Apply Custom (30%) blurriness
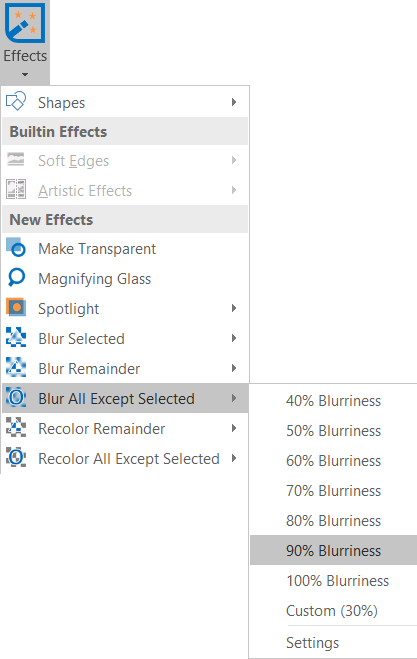 tap(333, 610)
